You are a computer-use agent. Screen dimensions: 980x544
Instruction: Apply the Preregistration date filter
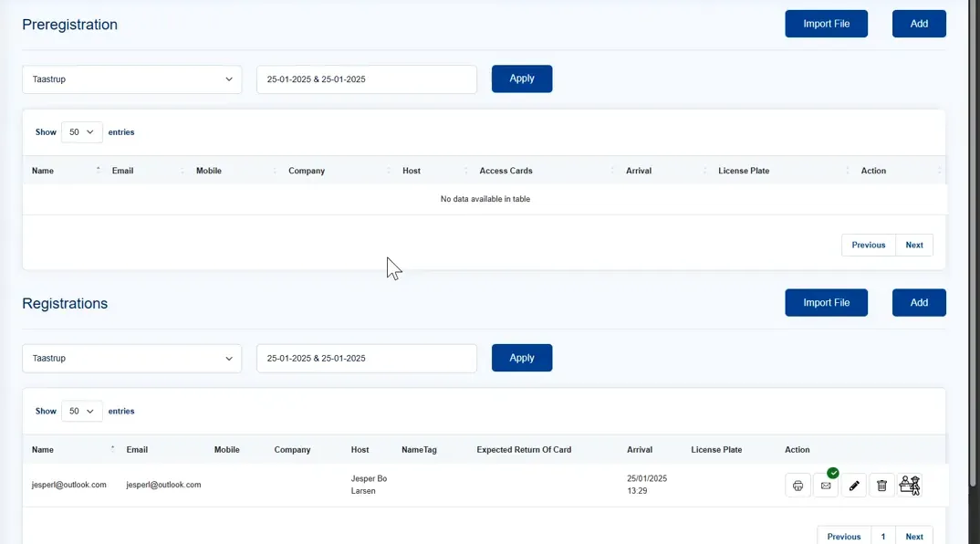point(522,78)
